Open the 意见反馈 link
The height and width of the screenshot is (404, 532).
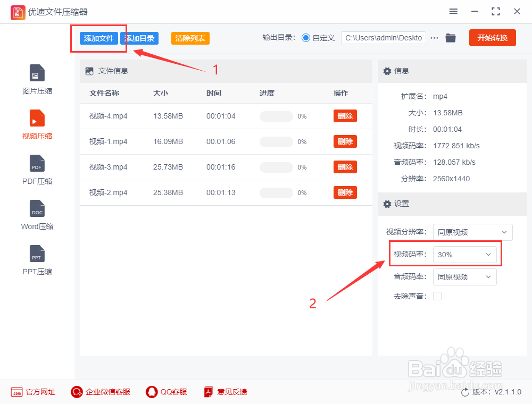point(232,392)
